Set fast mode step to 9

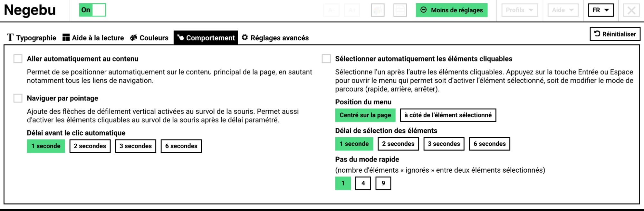click(383, 183)
